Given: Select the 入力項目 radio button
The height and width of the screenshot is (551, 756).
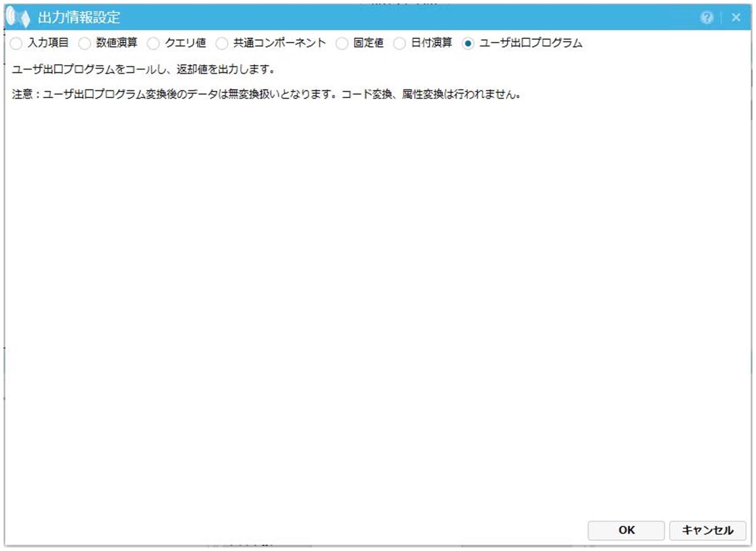Looking at the screenshot, I should point(16,43).
